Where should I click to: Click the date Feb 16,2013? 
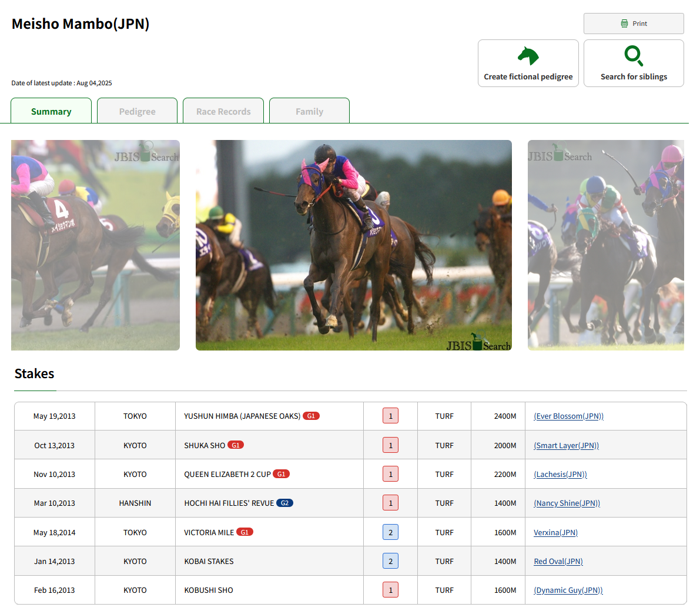tap(55, 590)
